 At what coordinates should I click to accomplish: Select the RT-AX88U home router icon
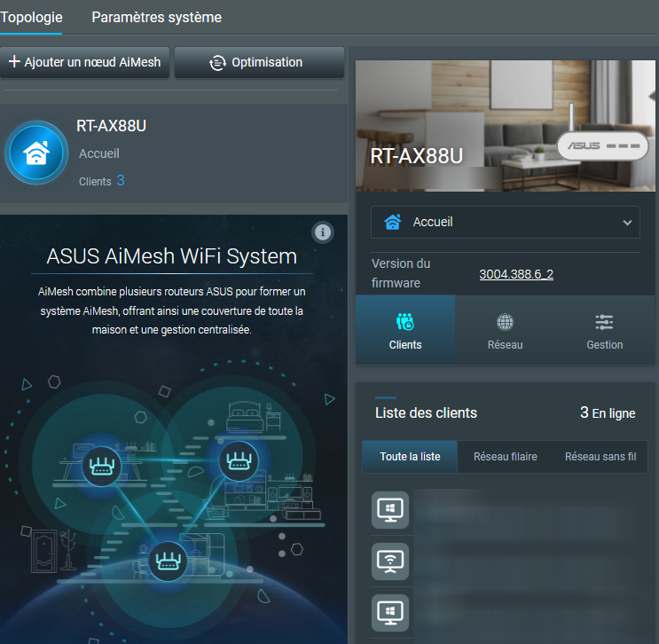(x=36, y=153)
